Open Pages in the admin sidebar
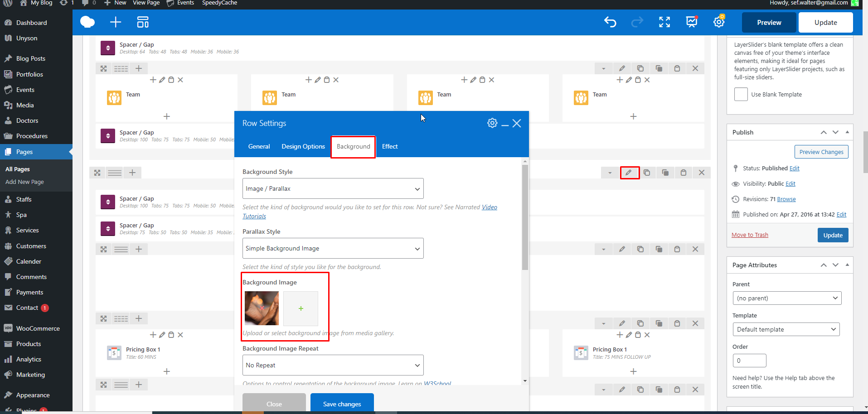This screenshot has width=868, height=414. tap(36, 152)
